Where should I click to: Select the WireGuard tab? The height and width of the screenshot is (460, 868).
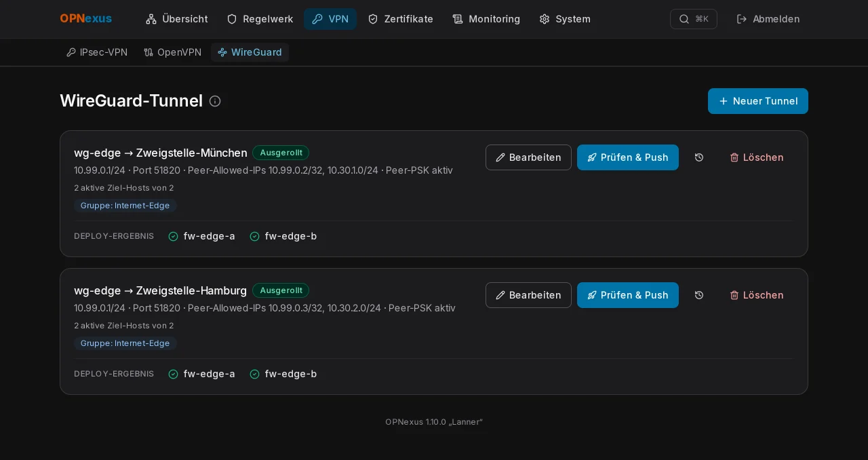pos(250,52)
